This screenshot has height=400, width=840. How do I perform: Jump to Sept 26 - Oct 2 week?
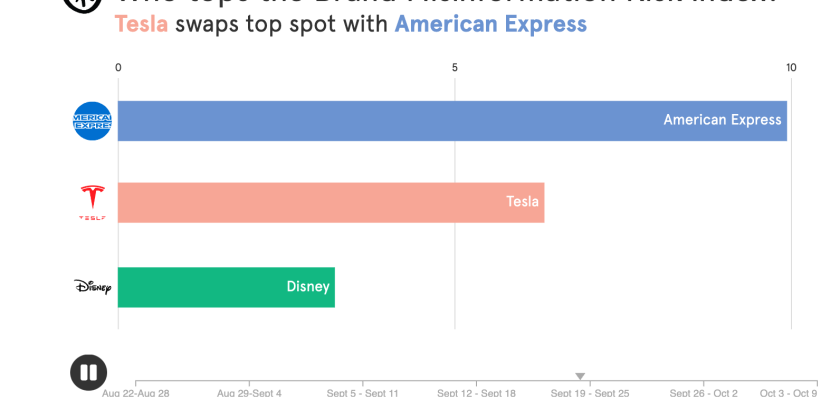(704, 393)
